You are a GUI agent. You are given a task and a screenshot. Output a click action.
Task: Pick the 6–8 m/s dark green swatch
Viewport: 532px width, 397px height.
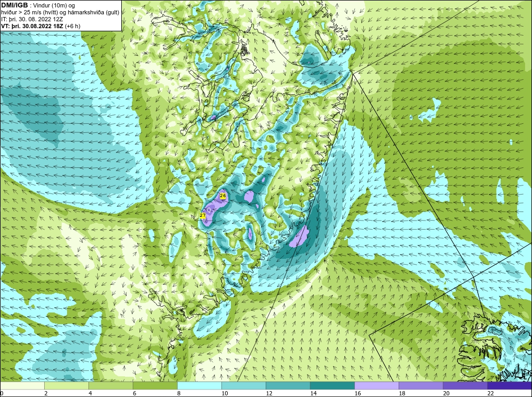(155, 385)
